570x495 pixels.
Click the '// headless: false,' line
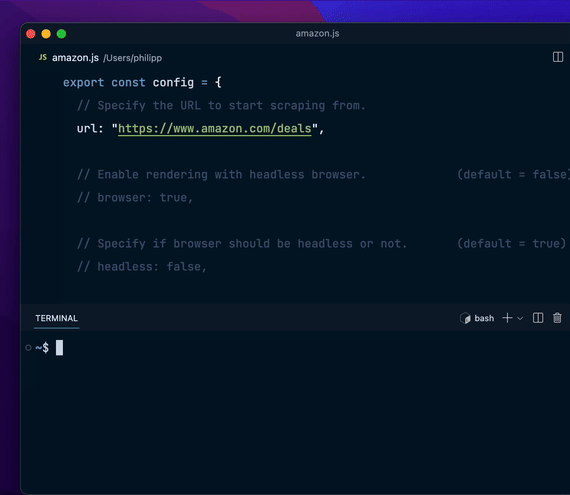[x=142, y=267]
